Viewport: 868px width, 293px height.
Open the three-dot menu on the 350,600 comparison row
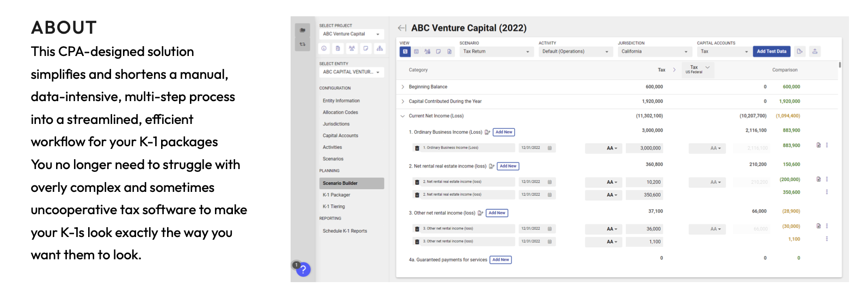pos(827,192)
